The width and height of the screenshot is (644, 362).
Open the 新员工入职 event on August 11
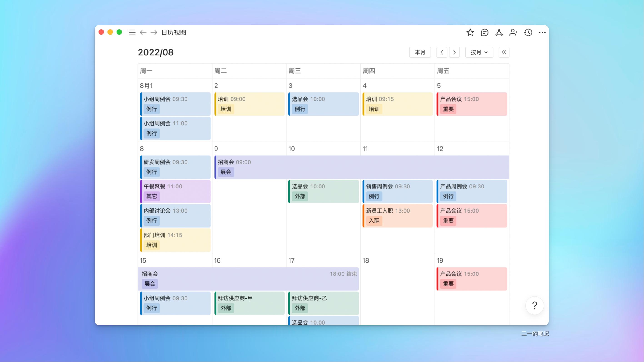(x=397, y=215)
